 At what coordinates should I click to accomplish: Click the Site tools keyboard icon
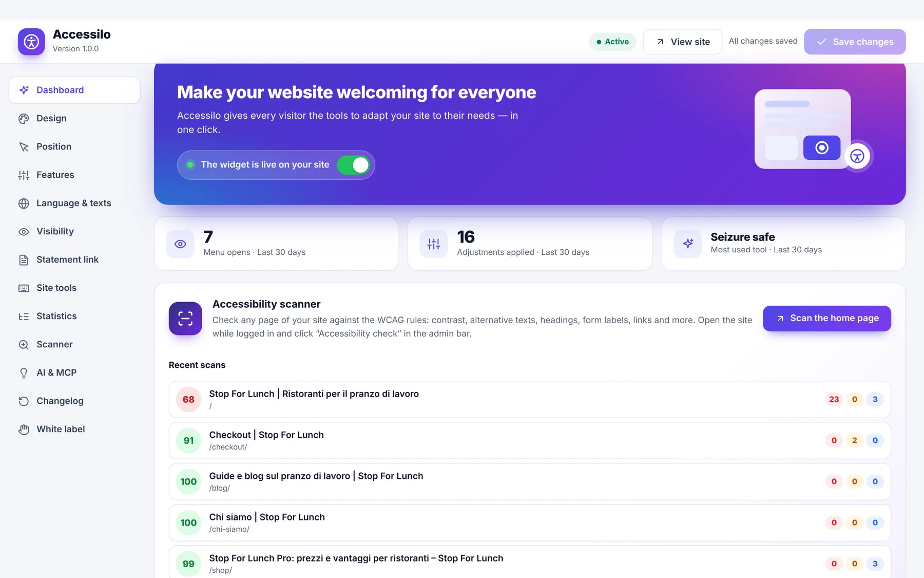[24, 288]
